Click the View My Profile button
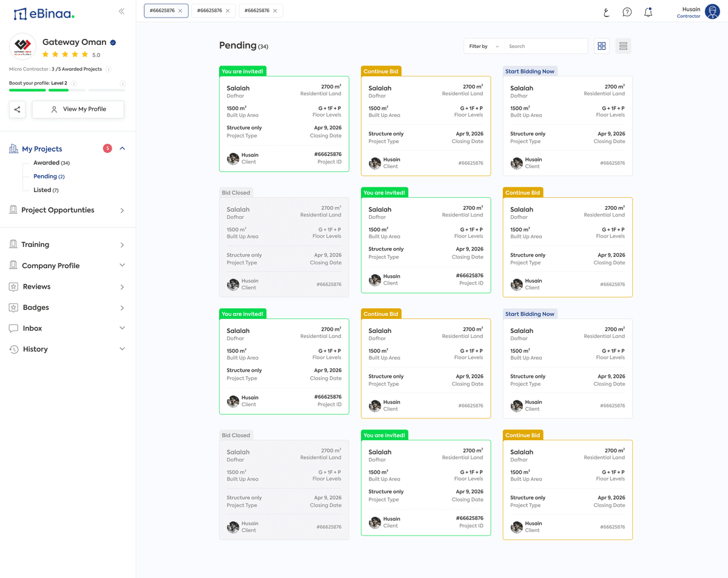The image size is (728, 578). pyautogui.click(x=78, y=109)
